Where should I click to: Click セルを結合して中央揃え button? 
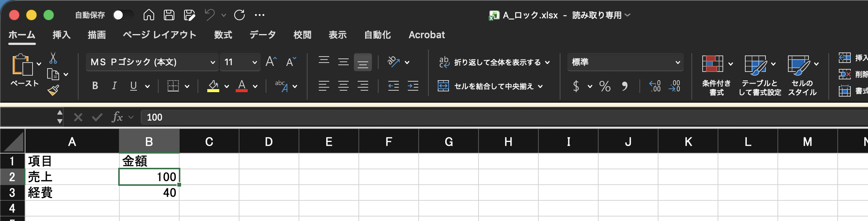486,86
